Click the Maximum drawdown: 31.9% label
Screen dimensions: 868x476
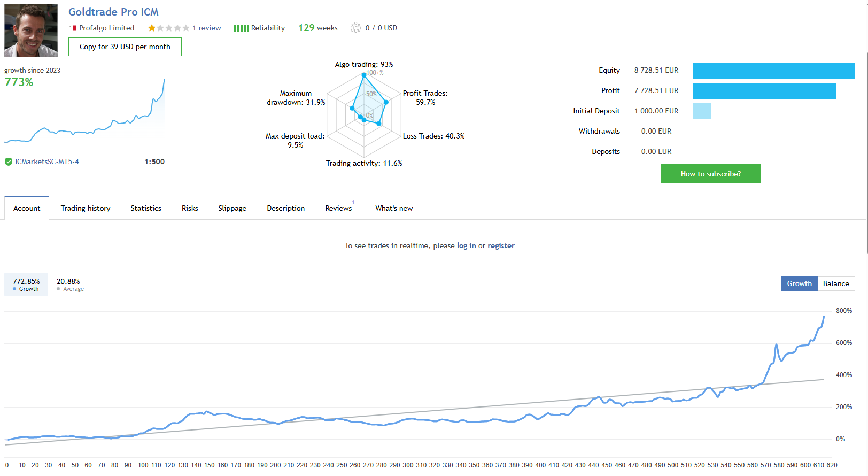tap(296, 98)
